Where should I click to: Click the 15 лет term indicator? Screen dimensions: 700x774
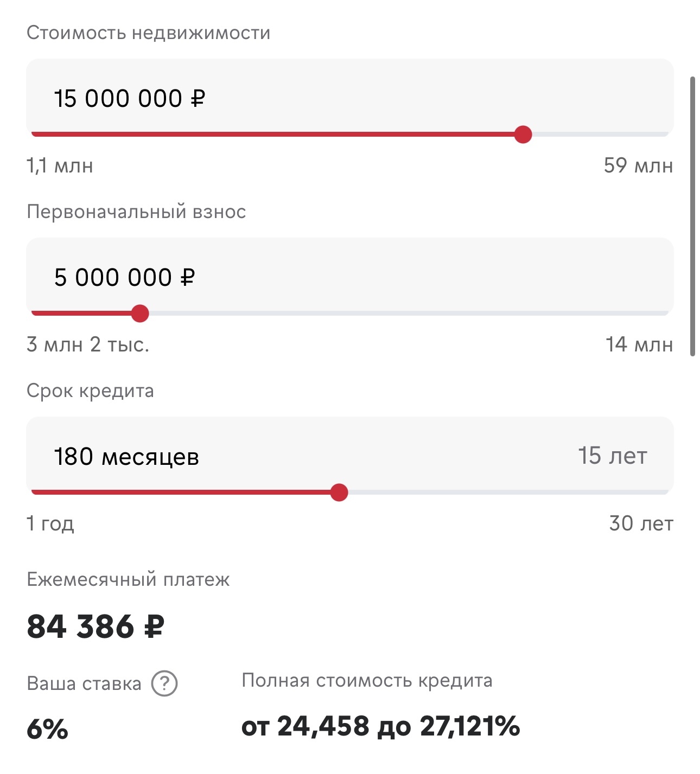tap(612, 456)
